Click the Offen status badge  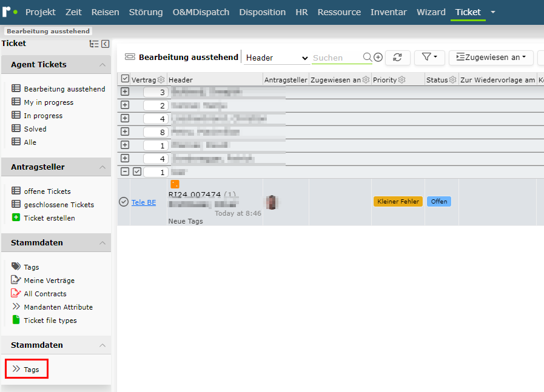tap(439, 201)
